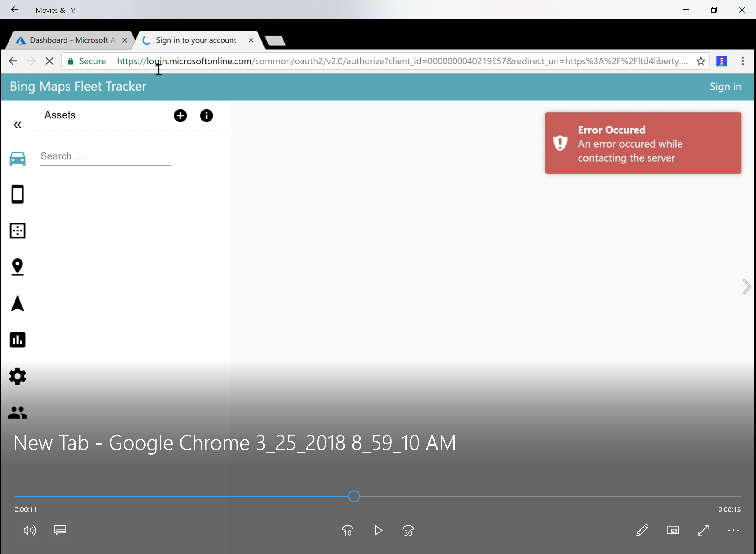
Task: Click the video progress slider handle
Action: (354, 496)
